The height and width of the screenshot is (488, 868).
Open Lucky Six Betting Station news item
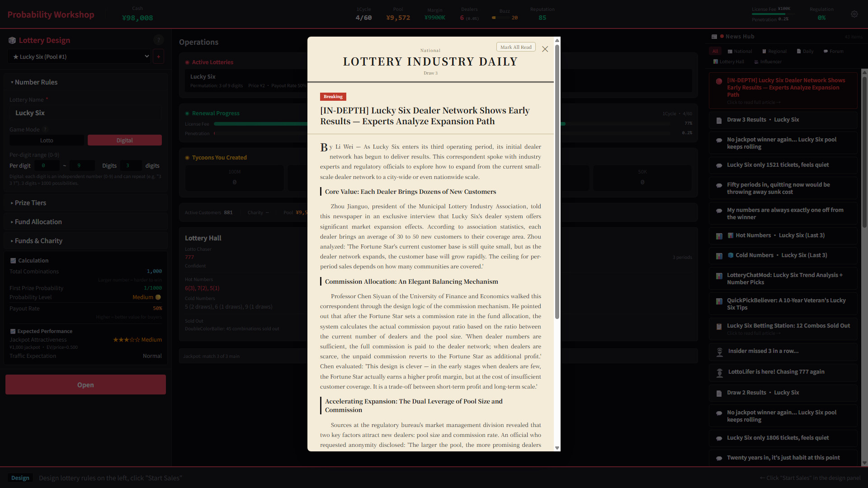click(783, 329)
